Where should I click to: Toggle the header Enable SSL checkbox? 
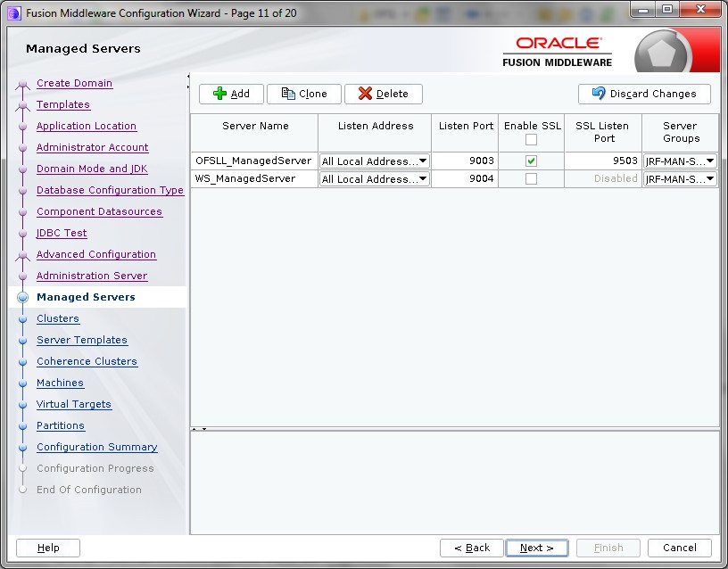[531, 139]
